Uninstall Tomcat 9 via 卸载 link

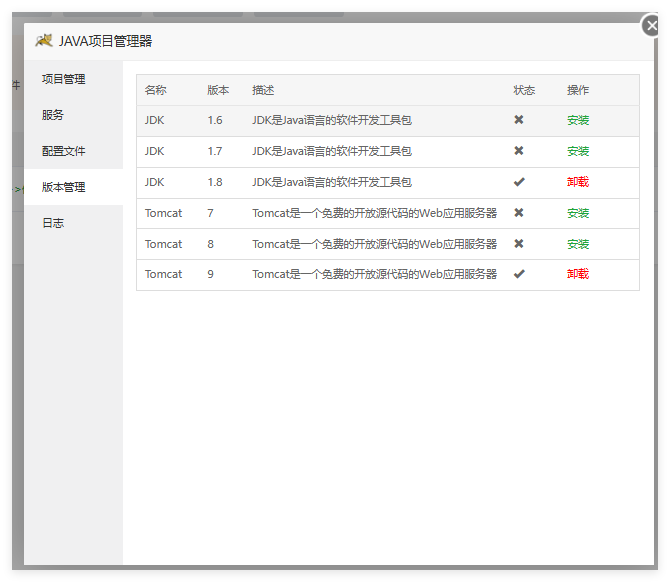(578, 274)
